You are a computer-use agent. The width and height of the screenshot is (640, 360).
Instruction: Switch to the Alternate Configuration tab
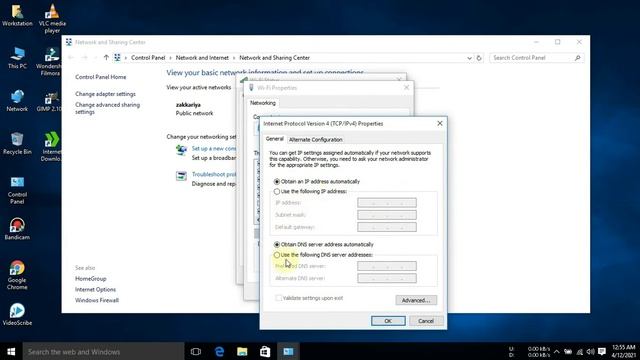click(x=316, y=140)
